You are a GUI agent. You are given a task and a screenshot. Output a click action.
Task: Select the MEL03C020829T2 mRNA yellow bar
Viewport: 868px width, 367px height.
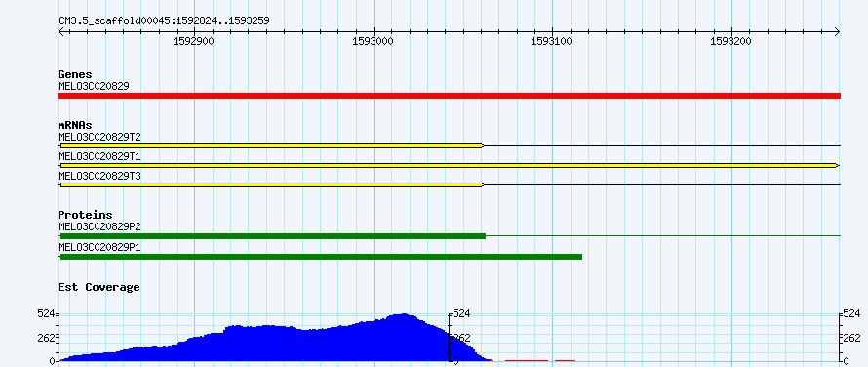[271, 145]
